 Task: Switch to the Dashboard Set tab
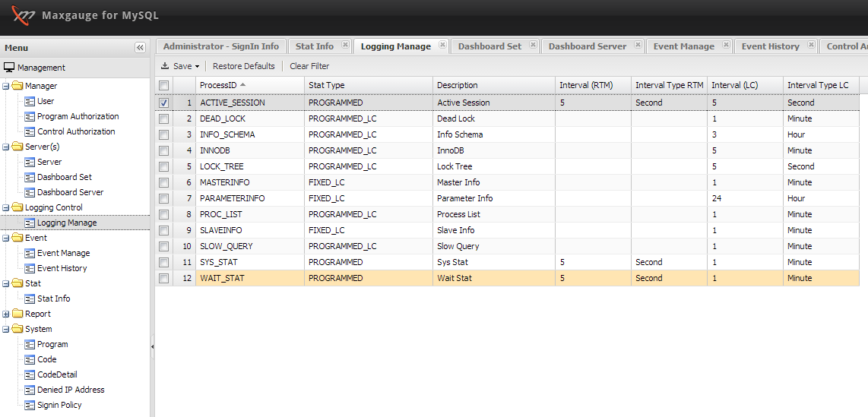click(490, 46)
